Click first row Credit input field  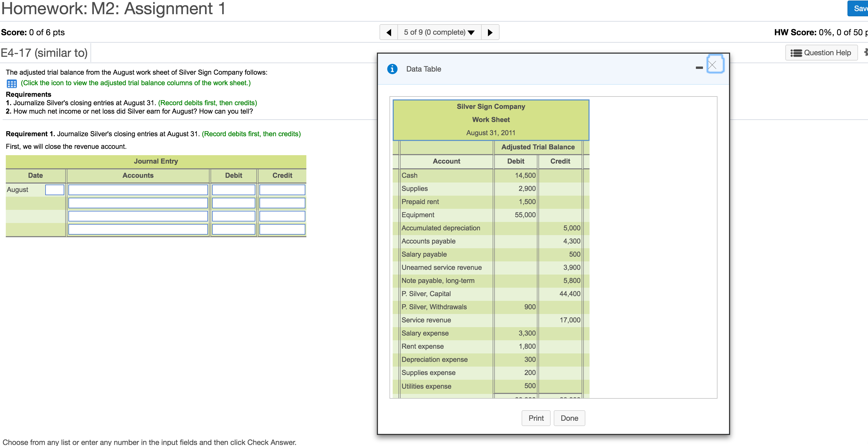pos(282,190)
